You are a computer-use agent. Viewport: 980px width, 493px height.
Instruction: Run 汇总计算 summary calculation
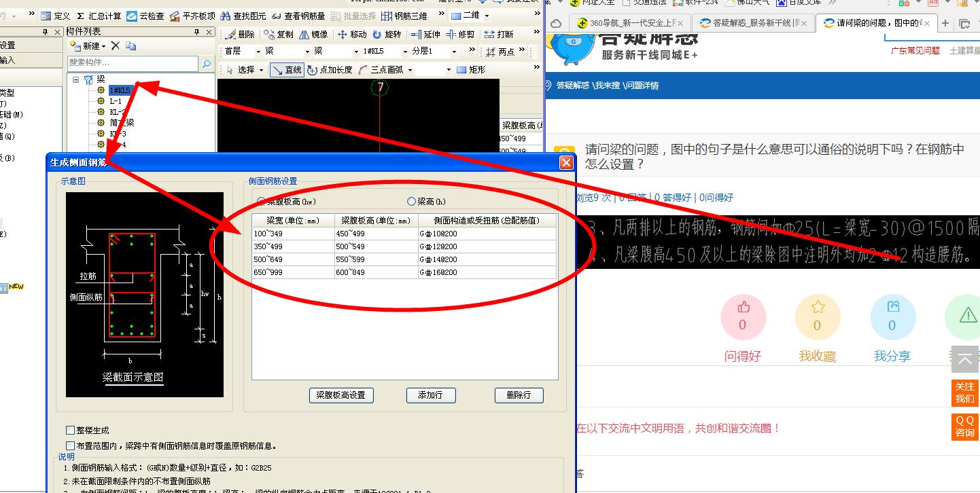coord(99,16)
